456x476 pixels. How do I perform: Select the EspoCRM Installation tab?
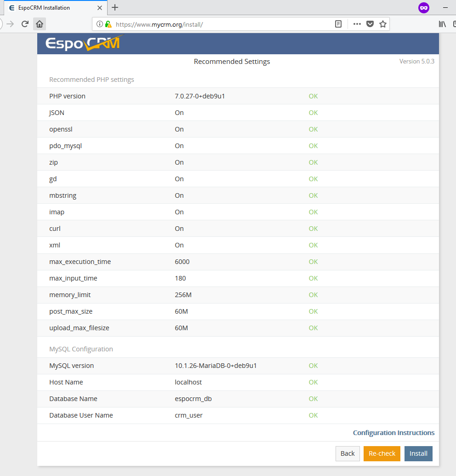[x=56, y=8]
